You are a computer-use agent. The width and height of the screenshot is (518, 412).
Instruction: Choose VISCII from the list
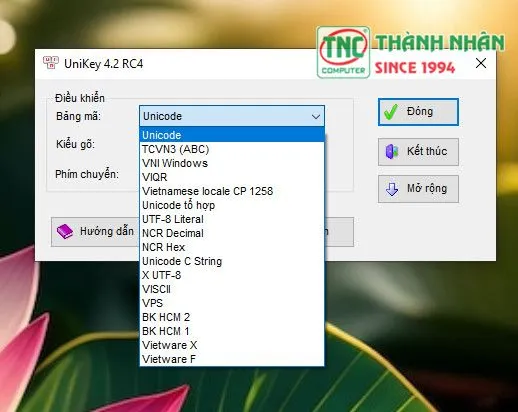[x=232, y=289]
